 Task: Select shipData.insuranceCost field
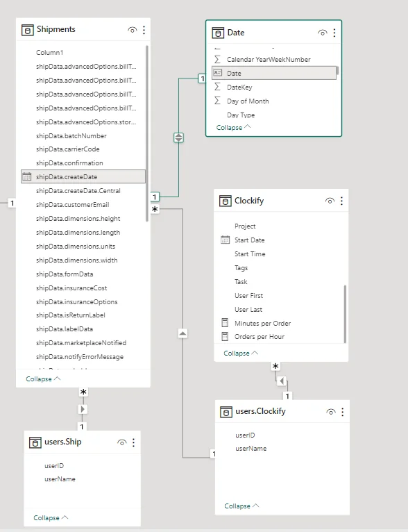(x=71, y=288)
